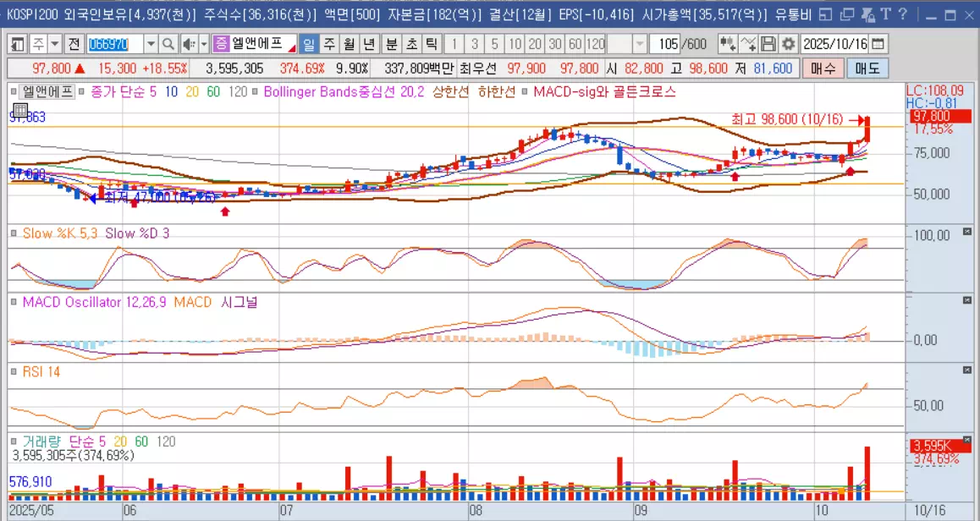Open dropdown arrow next to 주 button
This screenshot has height=521, width=980.
pyautogui.click(x=55, y=44)
